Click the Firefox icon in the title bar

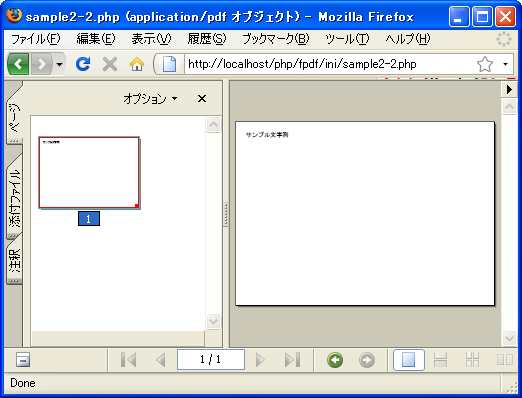pyautogui.click(x=14, y=15)
